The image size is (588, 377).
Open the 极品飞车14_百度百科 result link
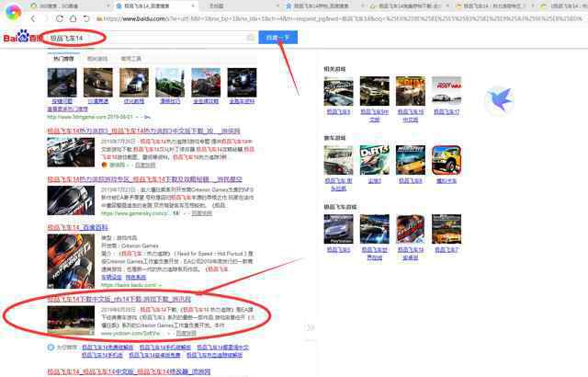(x=77, y=227)
